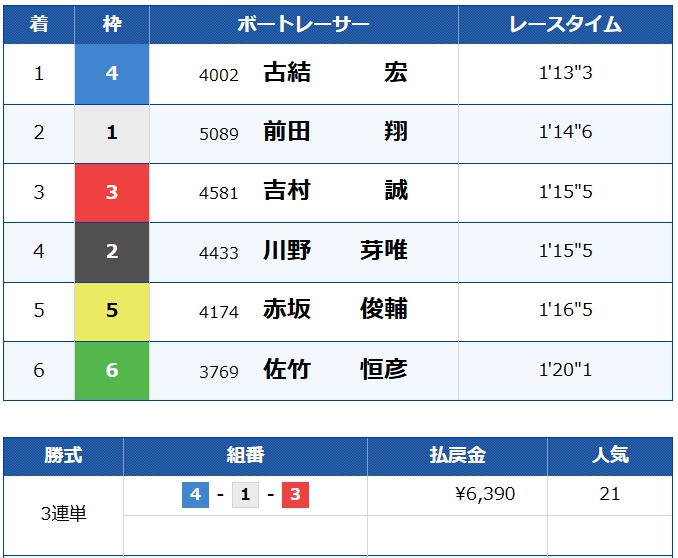Screen dimensions: 678x558
Task: Select racer name 川野 芽唯
Action: [335, 251]
